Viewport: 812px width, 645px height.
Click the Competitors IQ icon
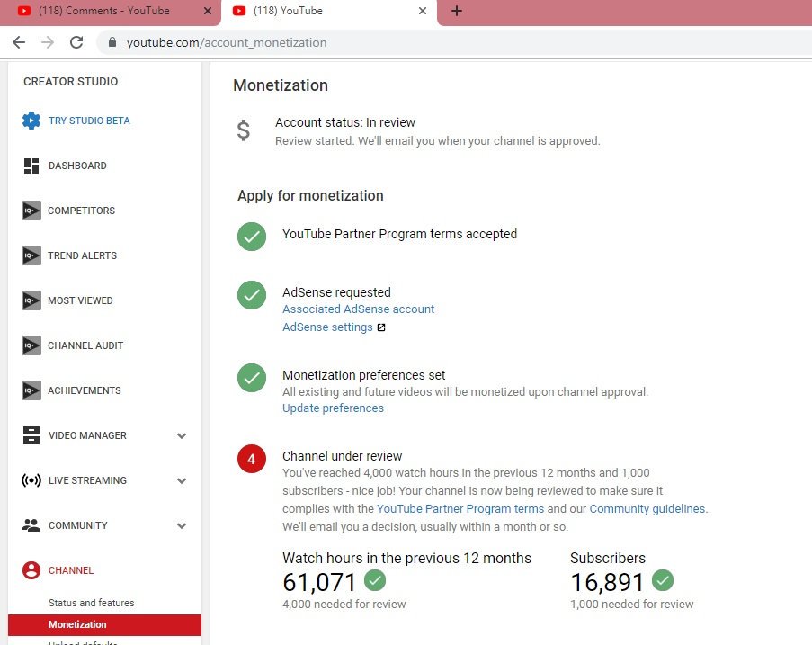coord(31,211)
